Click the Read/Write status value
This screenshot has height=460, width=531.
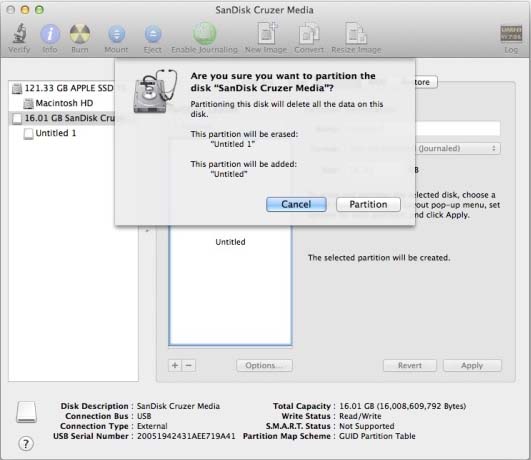(360, 416)
